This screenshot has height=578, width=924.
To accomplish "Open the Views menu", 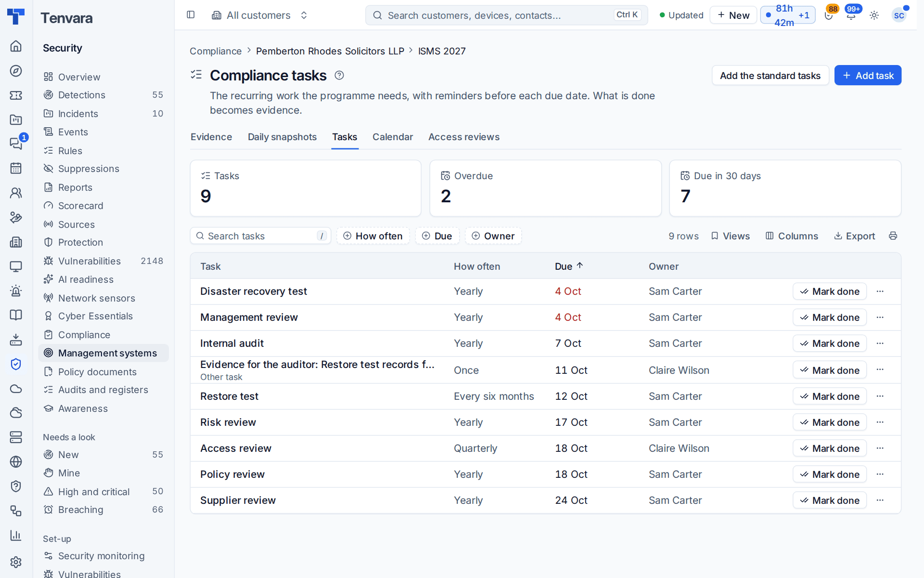I will tap(731, 236).
